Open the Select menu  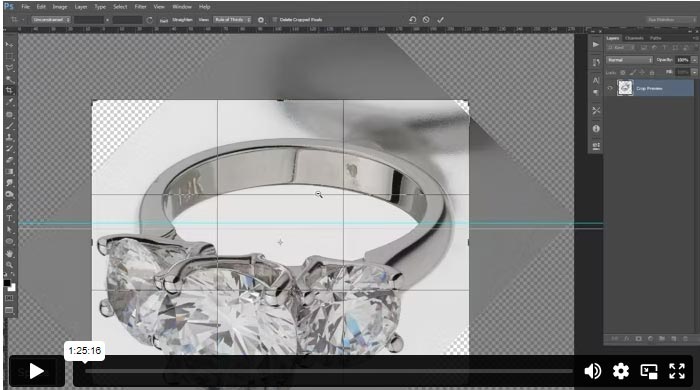tap(120, 7)
